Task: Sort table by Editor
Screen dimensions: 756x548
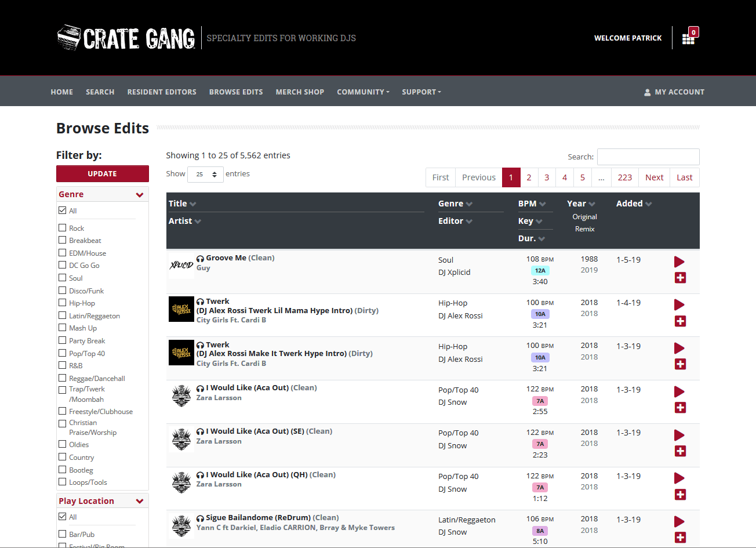Action: pos(455,221)
